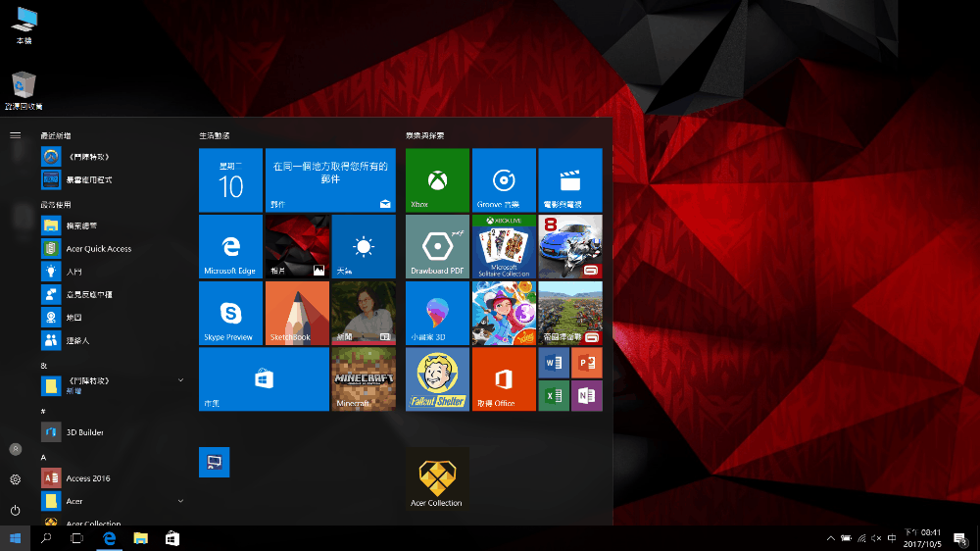The width and height of the screenshot is (980, 551).
Task: Open the Photos tile
Action: click(298, 246)
